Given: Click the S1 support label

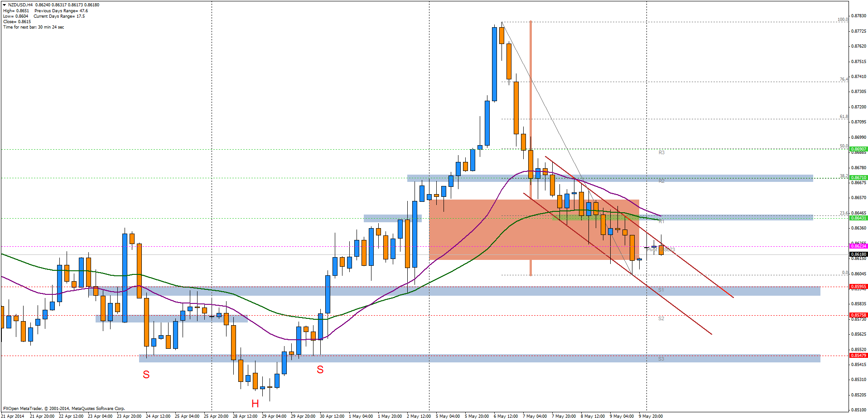Looking at the screenshot, I should pyautogui.click(x=661, y=290).
